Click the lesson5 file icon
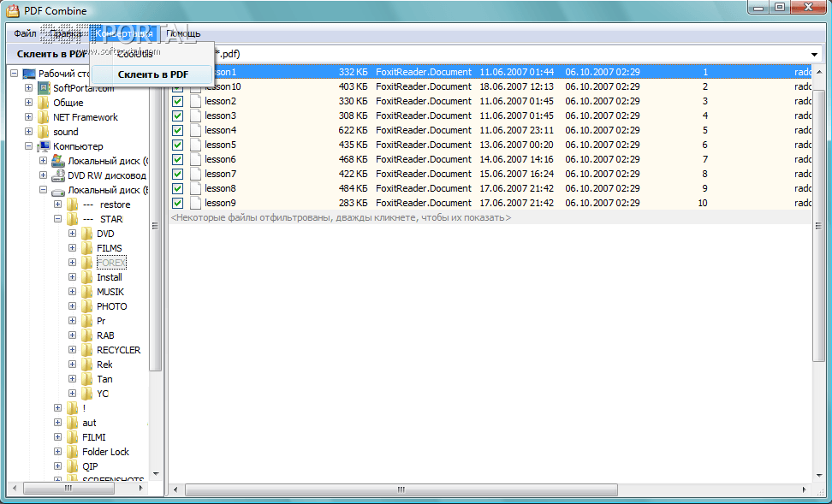This screenshot has width=832, height=504. coord(195,145)
